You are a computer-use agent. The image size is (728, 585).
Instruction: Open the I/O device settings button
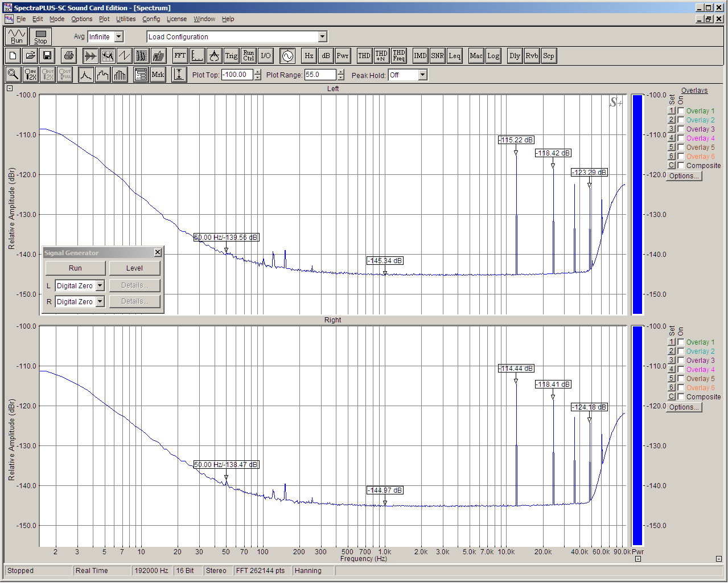pos(265,56)
